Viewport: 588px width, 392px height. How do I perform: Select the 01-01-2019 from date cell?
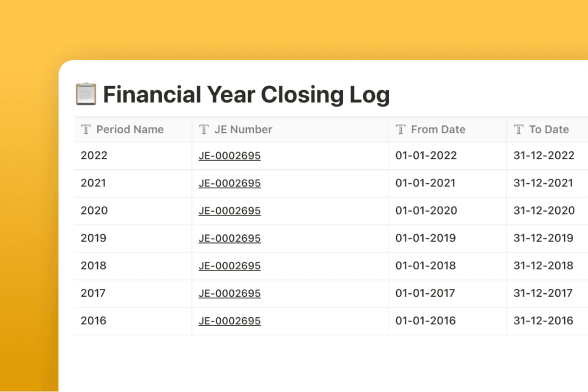447,238
